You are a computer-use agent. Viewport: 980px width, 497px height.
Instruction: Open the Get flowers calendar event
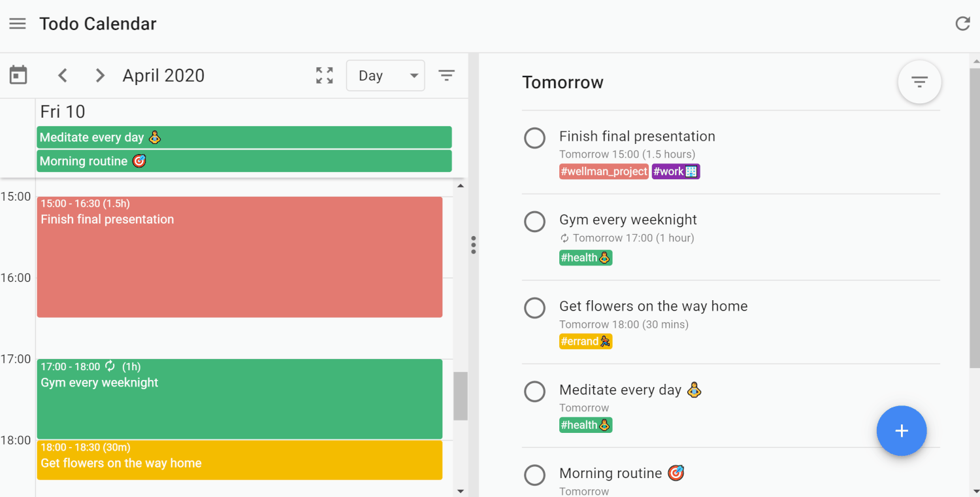[x=240, y=460]
